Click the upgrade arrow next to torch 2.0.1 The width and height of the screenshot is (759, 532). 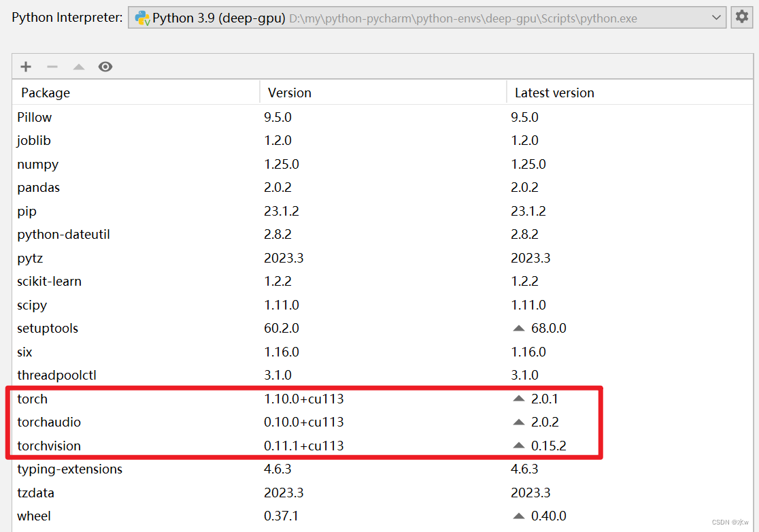pyautogui.click(x=519, y=399)
